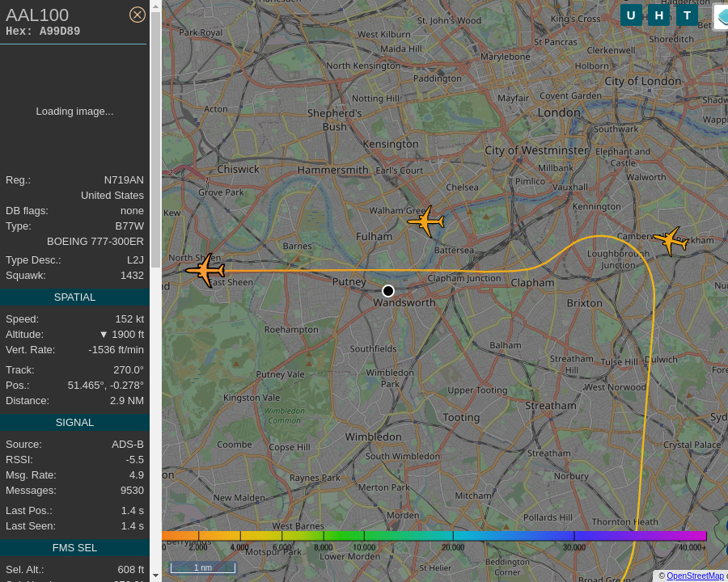
Task: Click the 'Brixton' map label
Action: [x=585, y=303]
